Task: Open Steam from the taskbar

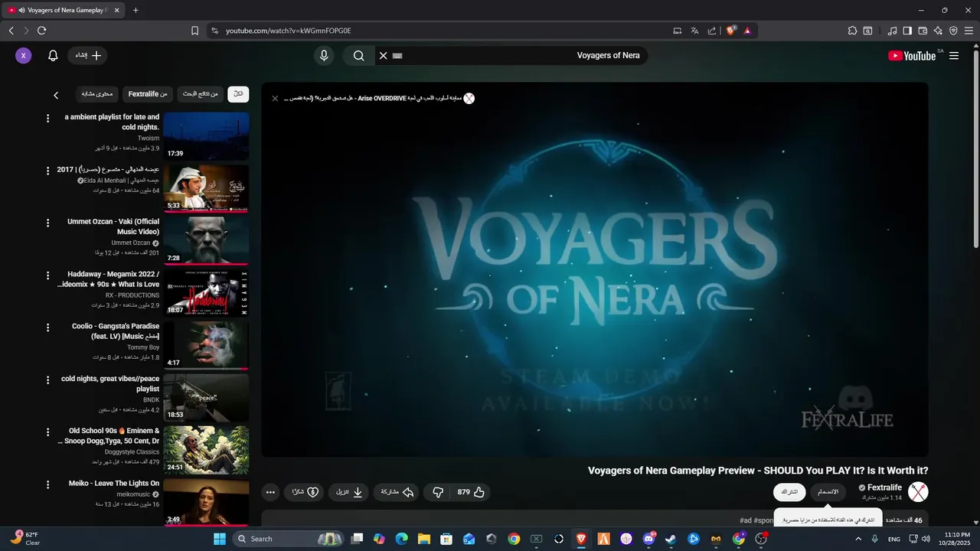Action: [671, 539]
